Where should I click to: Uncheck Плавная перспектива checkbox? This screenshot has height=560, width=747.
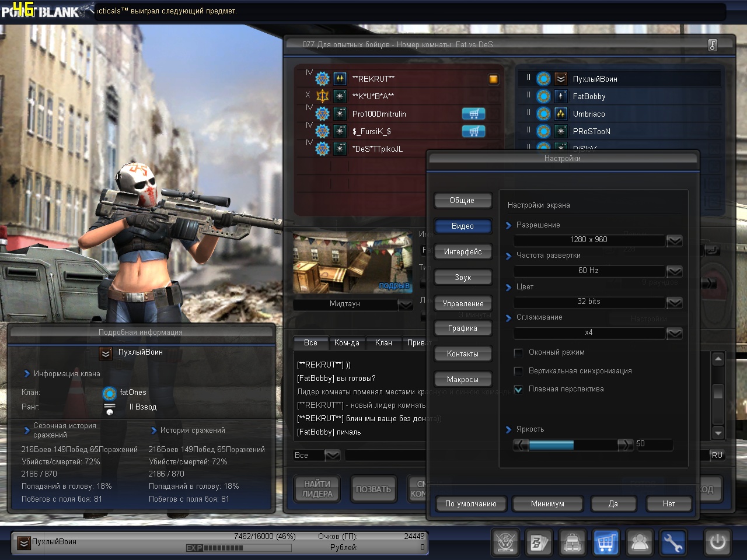pyautogui.click(x=518, y=389)
